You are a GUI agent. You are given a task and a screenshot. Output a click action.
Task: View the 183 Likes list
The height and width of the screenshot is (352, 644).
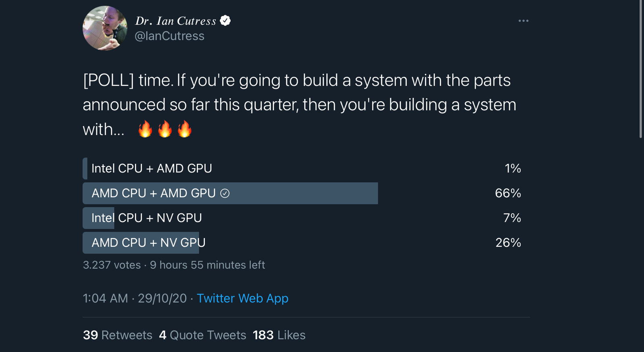[279, 335]
